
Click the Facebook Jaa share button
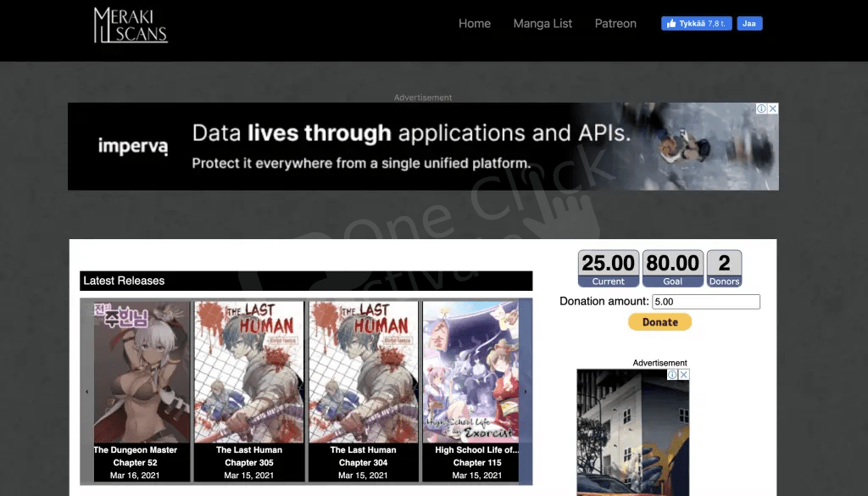click(749, 23)
